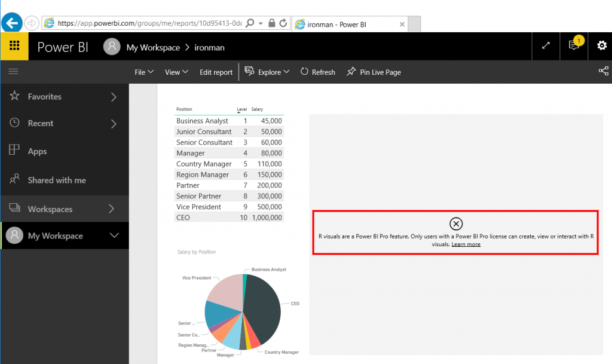Click the Senior Partner table row
The height and width of the screenshot is (364, 612).
[x=229, y=196]
